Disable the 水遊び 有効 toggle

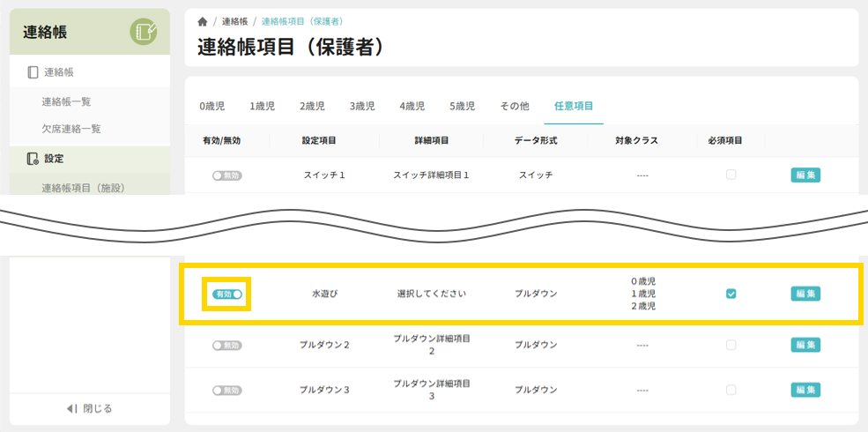click(227, 294)
